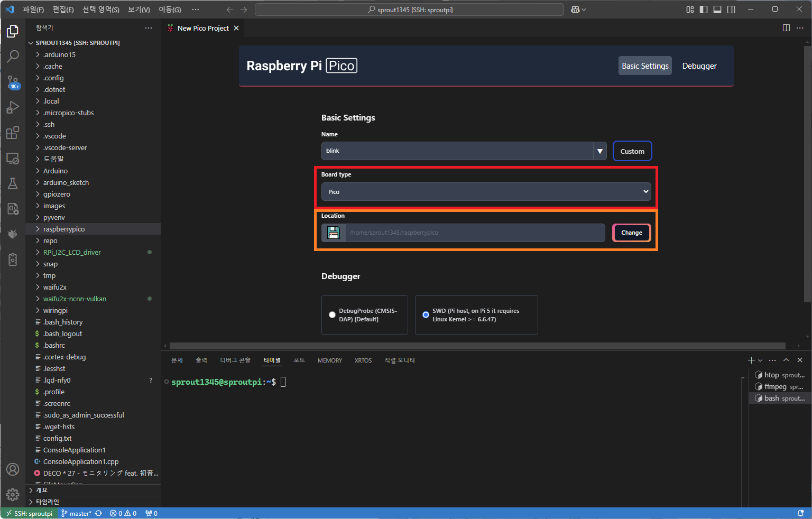Switch to the 디버그 콘솔 panel tab

pyautogui.click(x=235, y=360)
